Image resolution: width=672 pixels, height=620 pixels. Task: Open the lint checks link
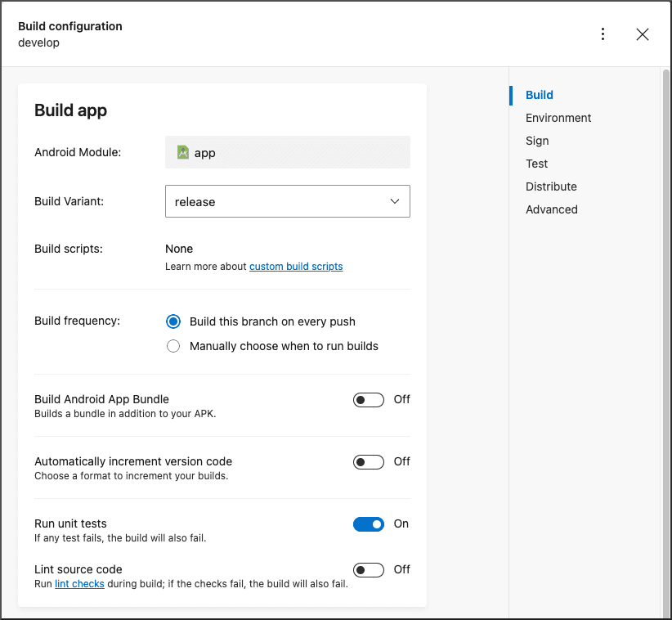(80, 583)
